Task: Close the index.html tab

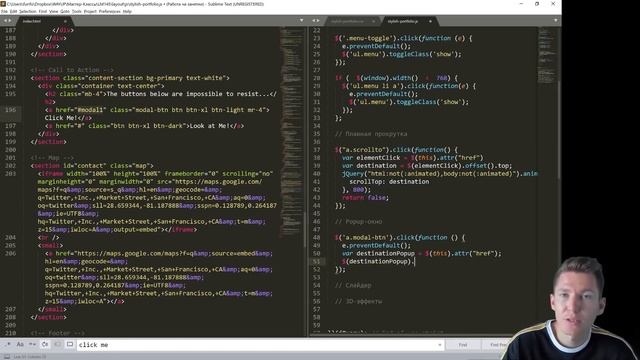Action: point(65,21)
